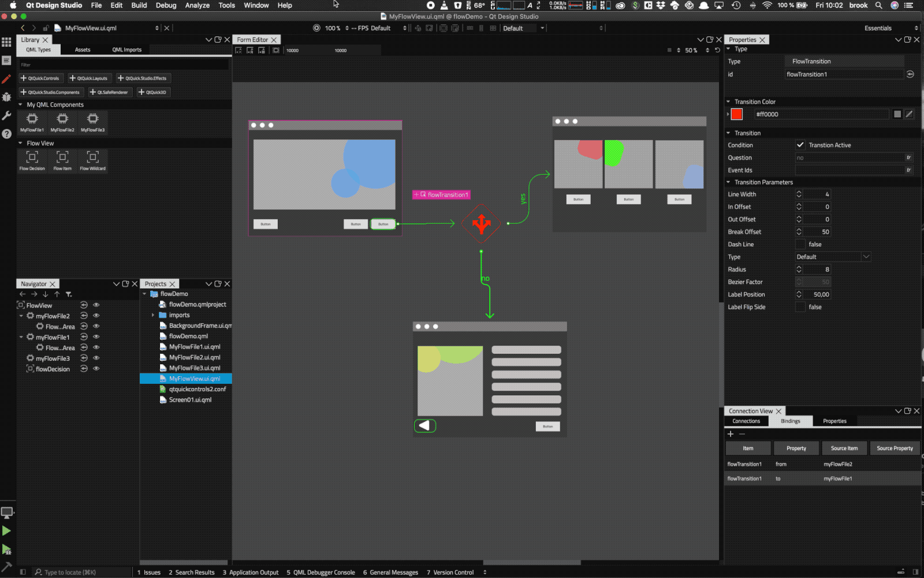The height and width of the screenshot is (578, 924).
Task: Click the filter icon in Navigator toolbar
Action: (x=69, y=294)
